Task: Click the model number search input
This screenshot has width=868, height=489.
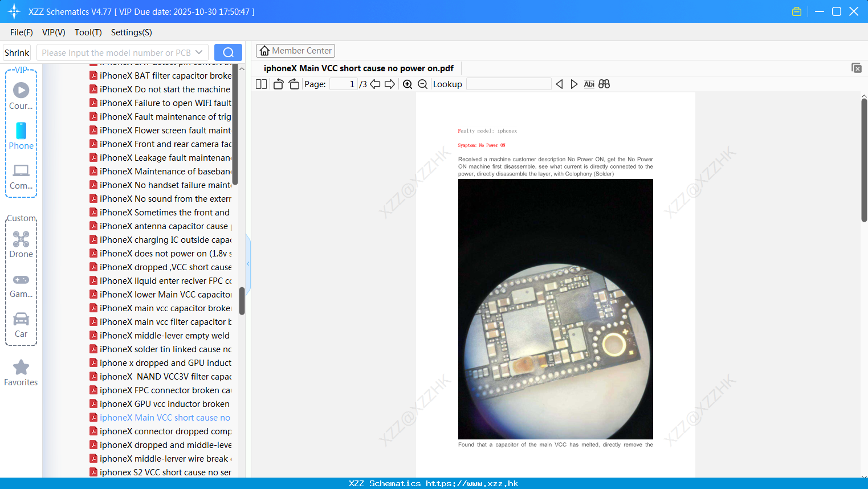Action: (116, 52)
